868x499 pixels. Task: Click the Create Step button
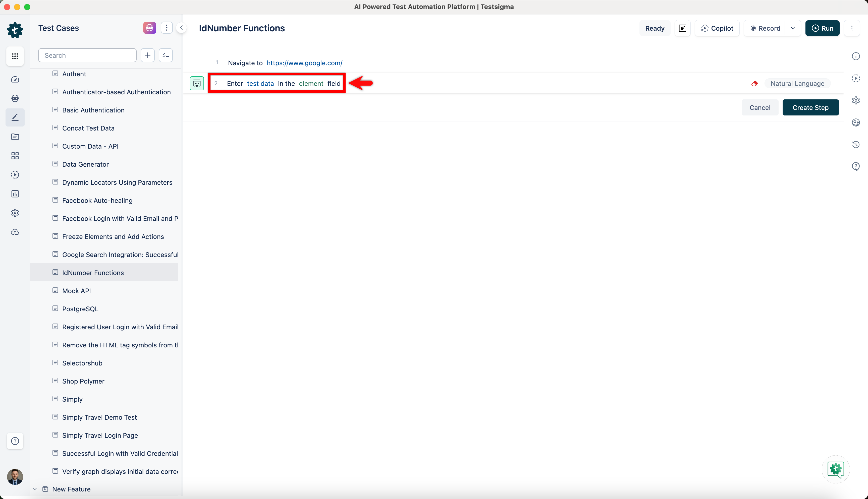(x=810, y=108)
